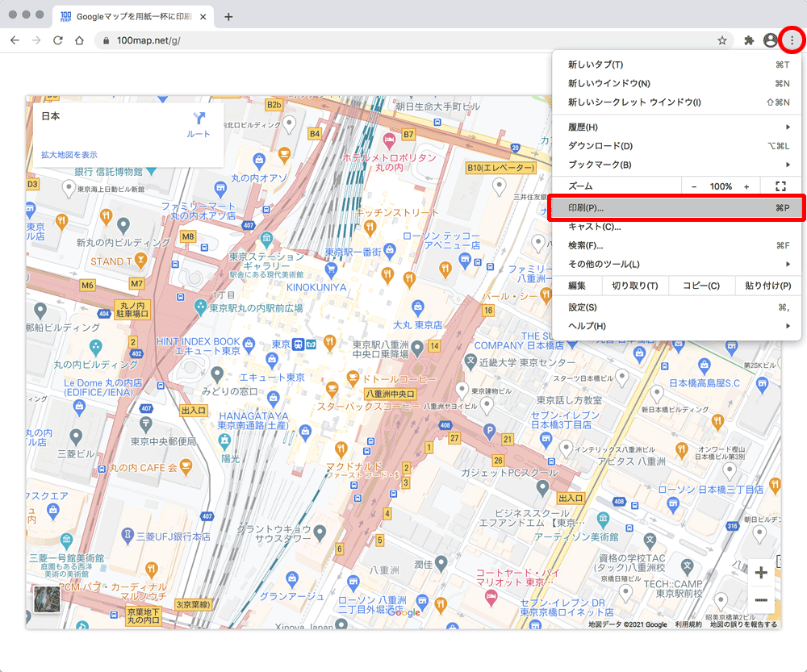Screen dimensions: 807x672
Task: Select キャスト(C)... menu item
Action: click(676, 227)
